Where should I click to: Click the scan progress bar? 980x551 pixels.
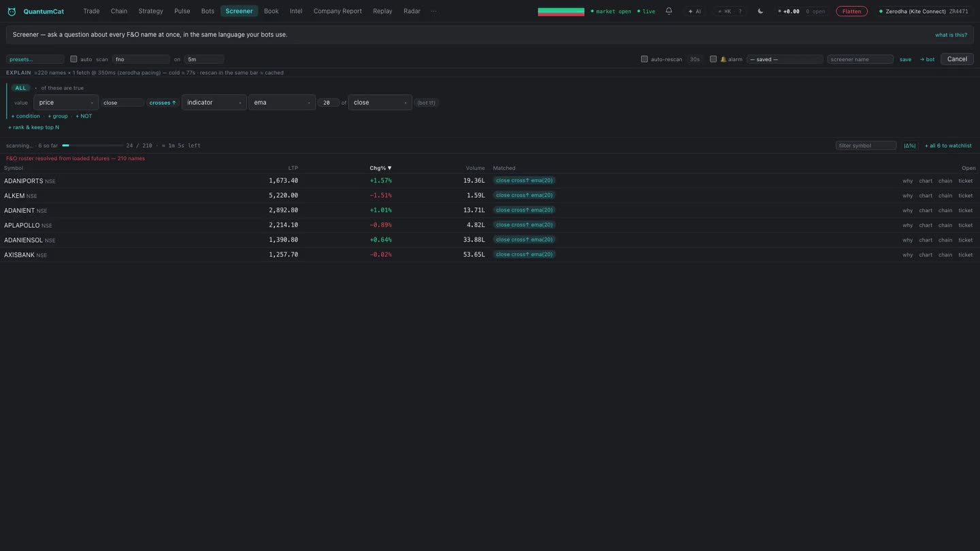click(93, 146)
